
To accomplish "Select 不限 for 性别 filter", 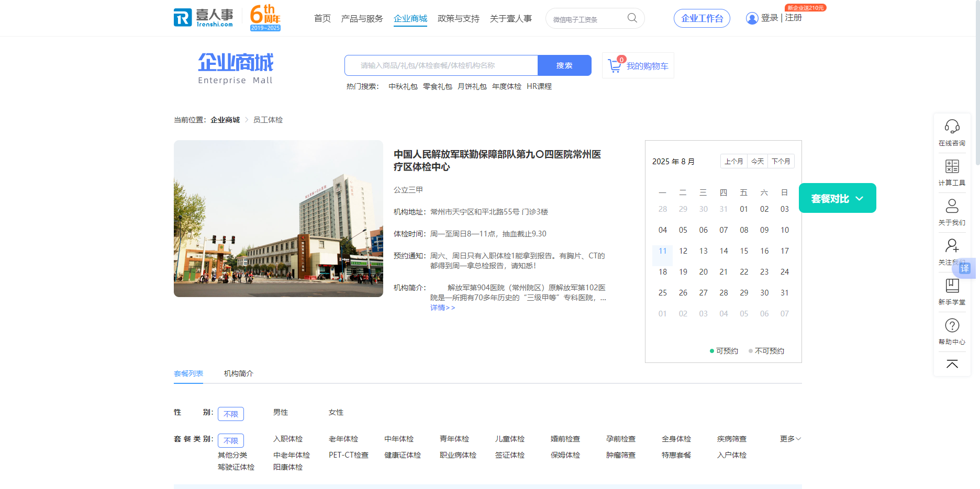I will 231,414.
